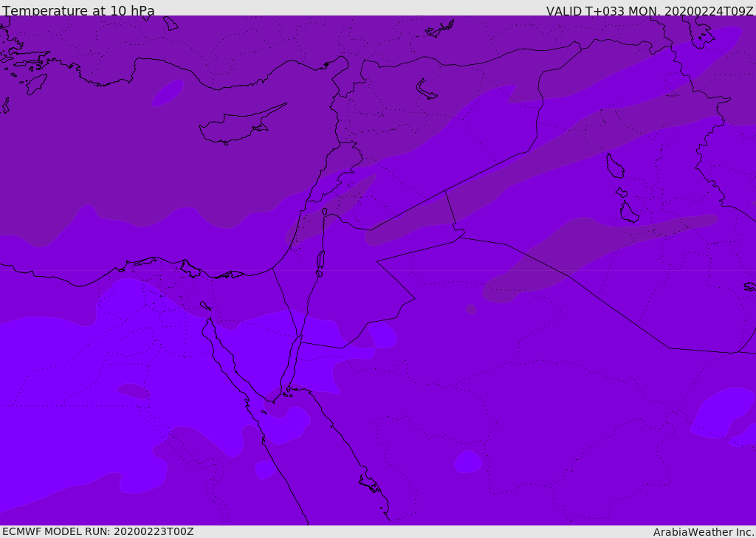Viewport: 756px width, 538px height.
Task: Select the 'Temperature at 10 hPa' title text
Action: pos(78,10)
